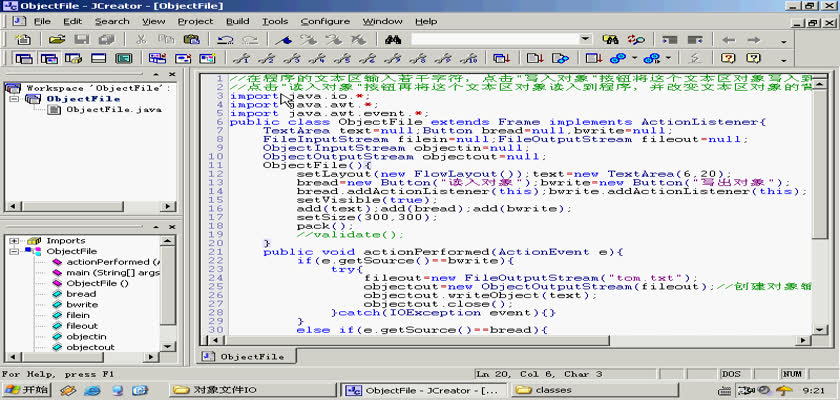Open the Search menu
840x400 pixels.
tap(112, 21)
